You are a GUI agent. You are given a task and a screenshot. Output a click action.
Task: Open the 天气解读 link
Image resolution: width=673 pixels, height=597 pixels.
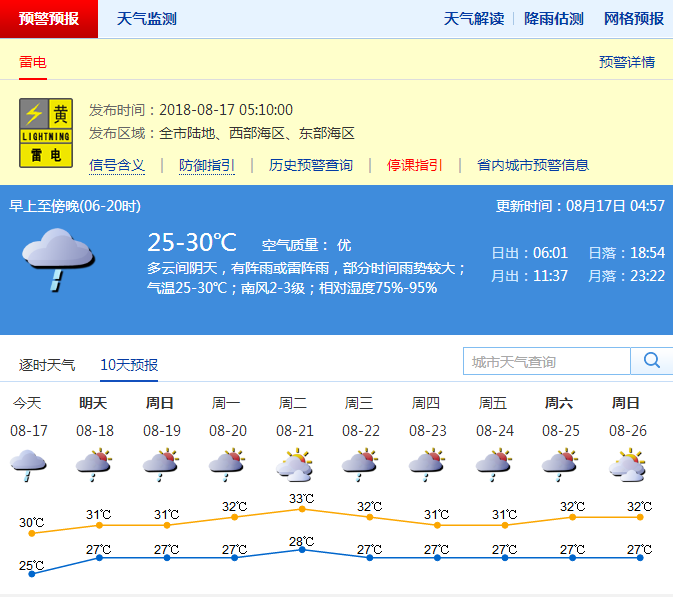pyautogui.click(x=474, y=19)
